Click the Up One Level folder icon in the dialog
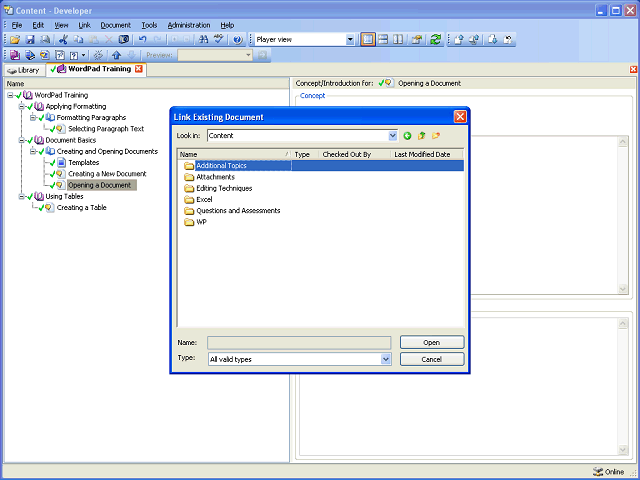This screenshot has width=640, height=480. coord(422,136)
